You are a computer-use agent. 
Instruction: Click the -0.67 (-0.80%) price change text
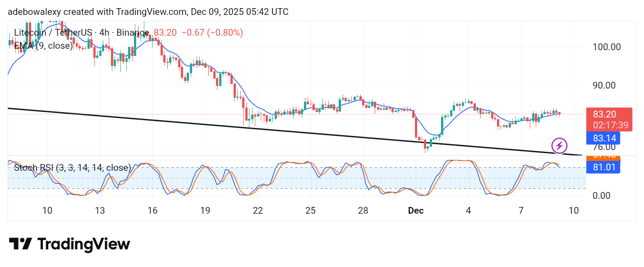212,33
